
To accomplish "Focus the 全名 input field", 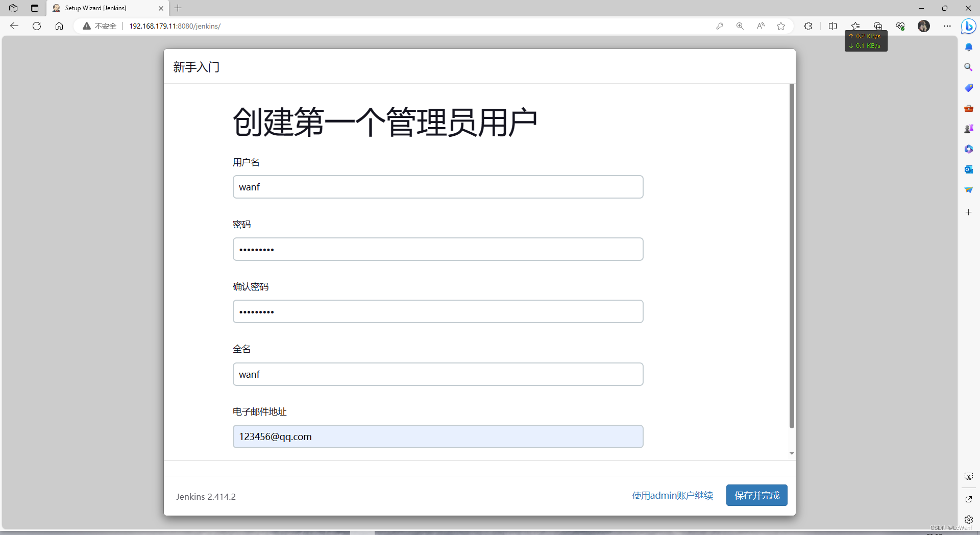I will (x=438, y=374).
